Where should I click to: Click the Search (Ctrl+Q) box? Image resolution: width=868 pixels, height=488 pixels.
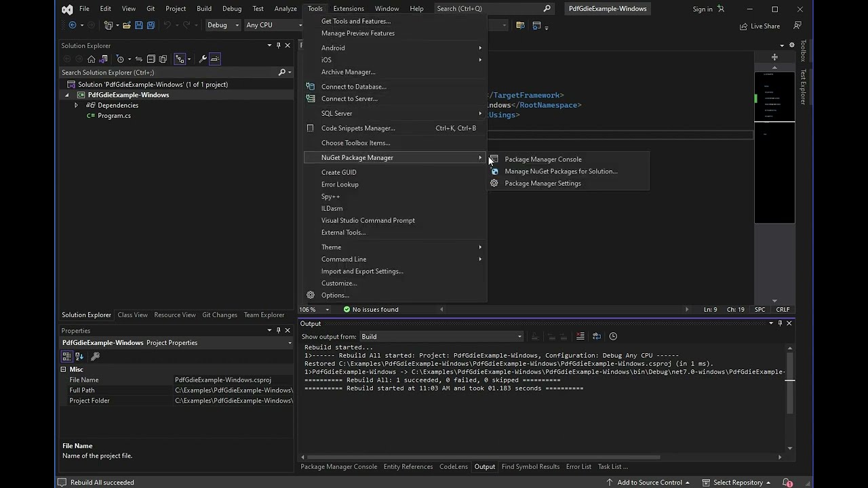494,9
